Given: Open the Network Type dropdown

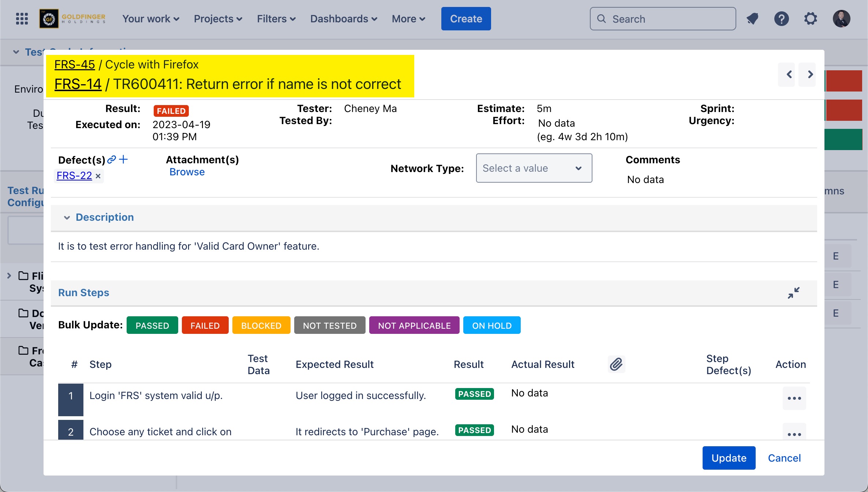Looking at the screenshot, I should tap(534, 168).
